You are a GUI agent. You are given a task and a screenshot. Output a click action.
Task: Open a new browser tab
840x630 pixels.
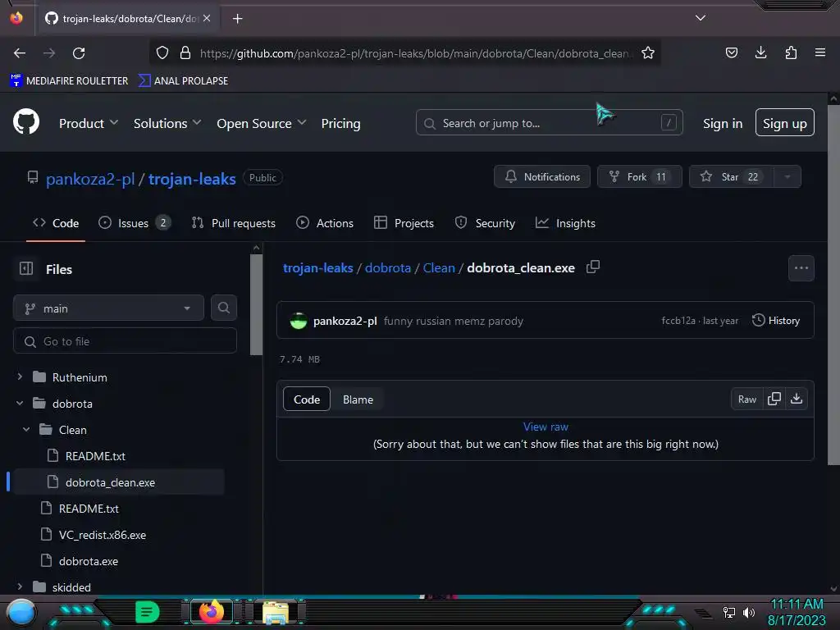[237, 19]
